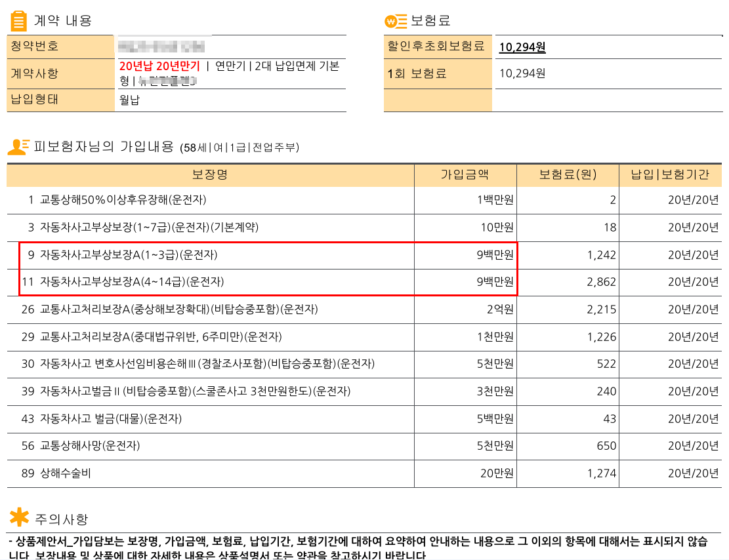
Task: Click the 월납 payment type value
Action: point(129,100)
